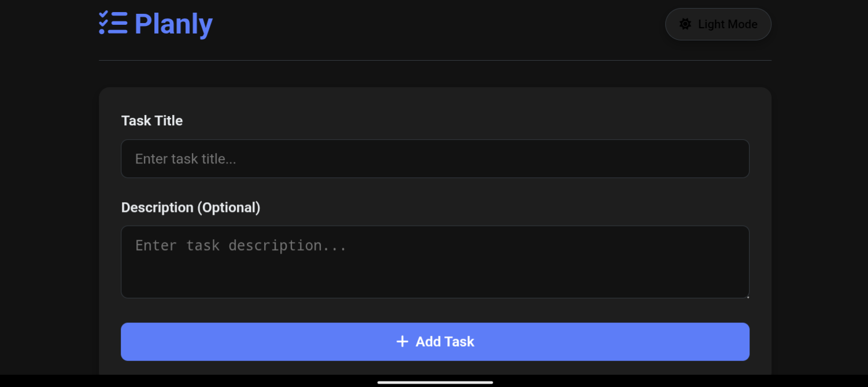868x387 pixels.
Task: Select the "Task Title" field label
Action: pyautogui.click(x=152, y=121)
